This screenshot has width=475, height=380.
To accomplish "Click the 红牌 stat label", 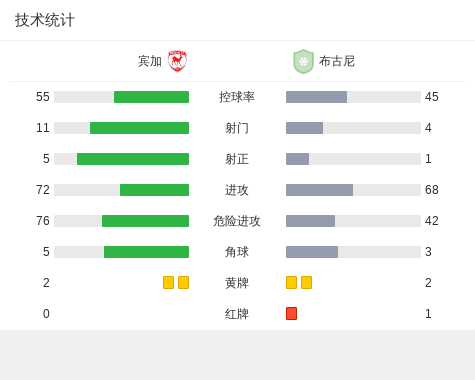I will 237,314.
